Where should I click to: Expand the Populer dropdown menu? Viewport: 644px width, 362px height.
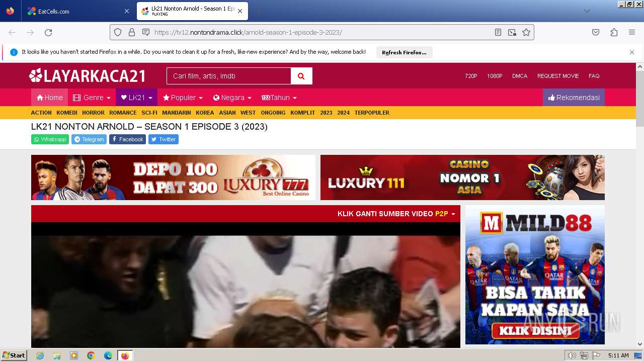pos(183,98)
